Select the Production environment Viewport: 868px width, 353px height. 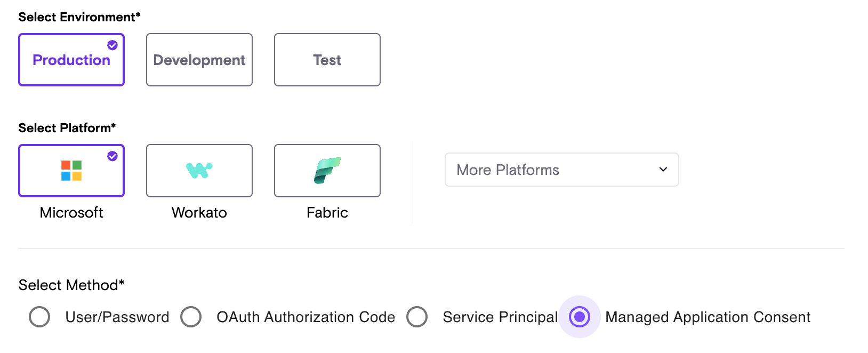tap(71, 60)
